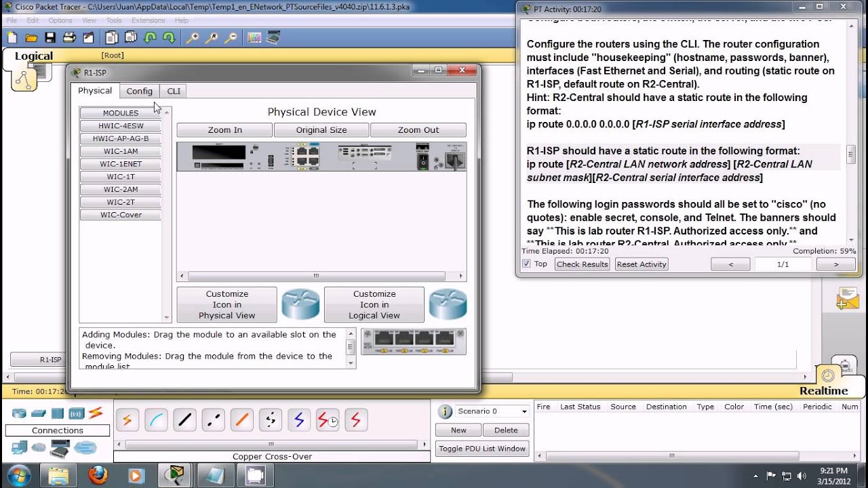This screenshot has height=488, width=868.
Task: Choose the dashed black Copper Cross-Over cable
Action: [x=214, y=420]
